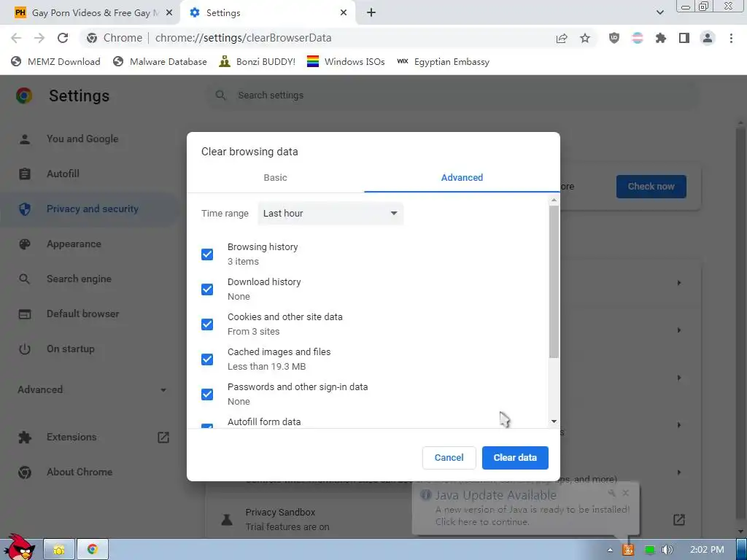Open You and Google settings section

(82, 139)
